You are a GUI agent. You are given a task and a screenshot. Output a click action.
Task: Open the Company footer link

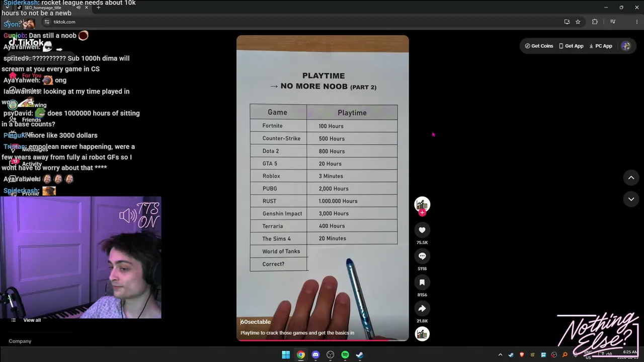click(20, 341)
